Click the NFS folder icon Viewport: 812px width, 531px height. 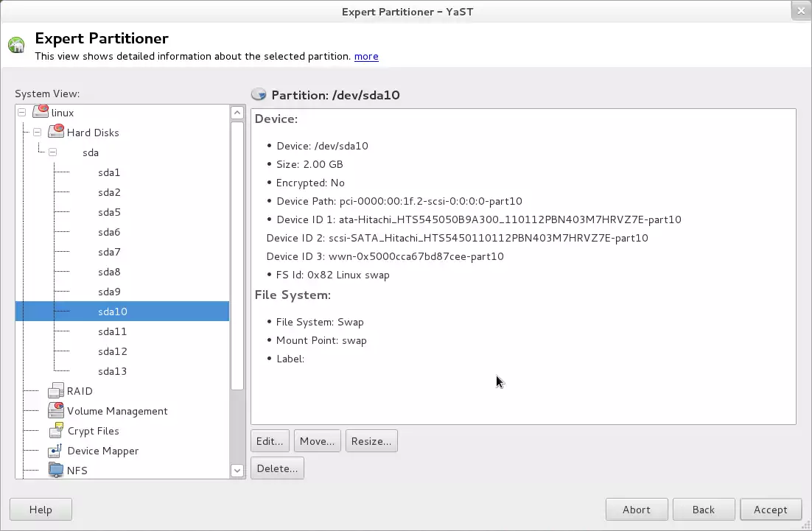pos(56,470)
